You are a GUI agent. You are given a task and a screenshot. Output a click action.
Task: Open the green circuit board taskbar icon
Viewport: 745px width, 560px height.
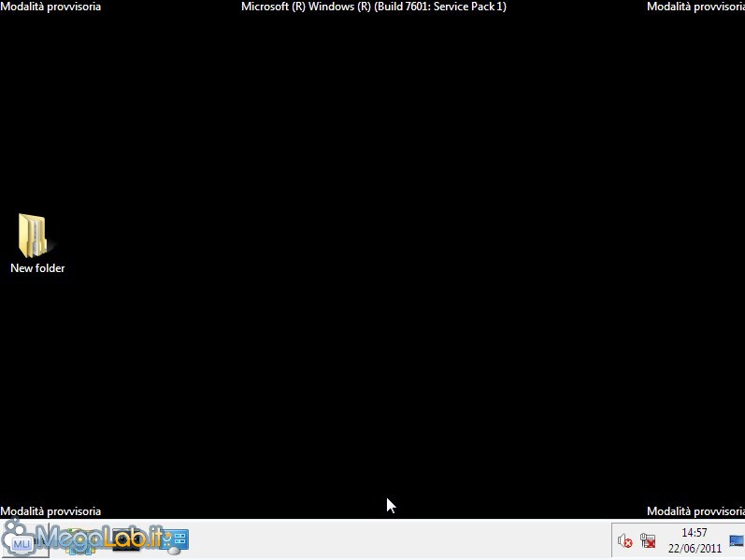pos(80,542)
